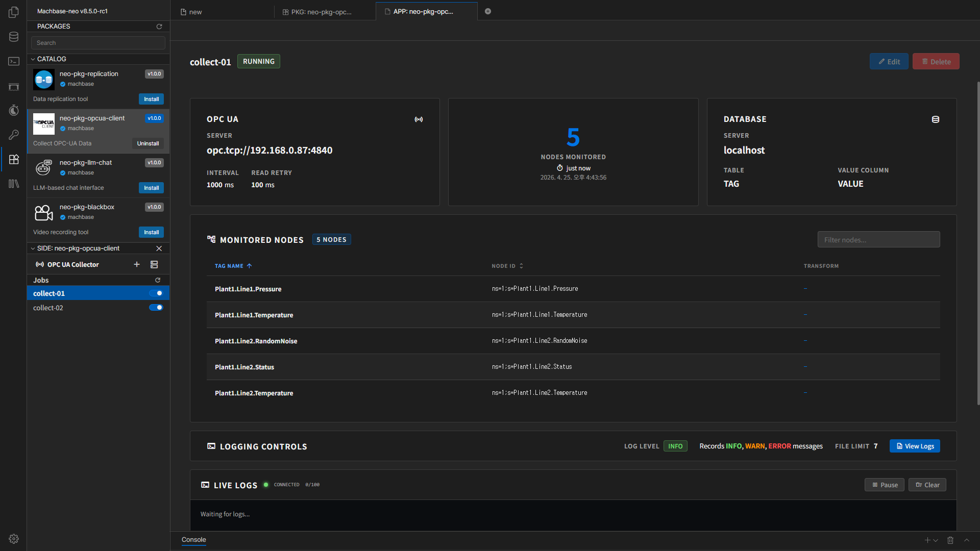Click the main page vertical scrollbar
980x551 pixels.
(978, 243)
